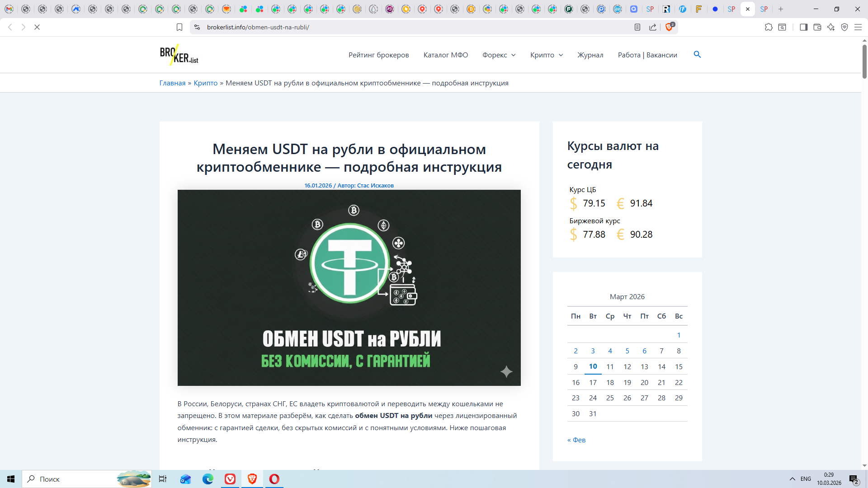Click the site search magnifier icon

[697, 54]
